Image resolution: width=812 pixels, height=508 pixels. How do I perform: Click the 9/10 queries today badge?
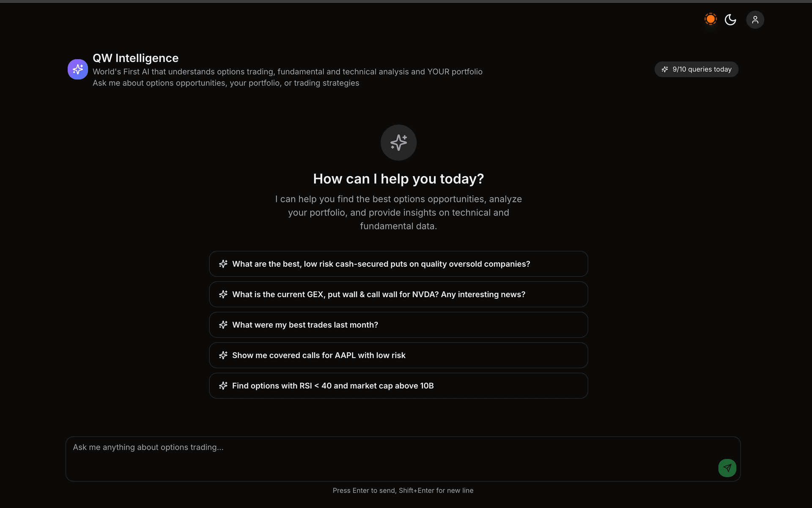point(696,69)
